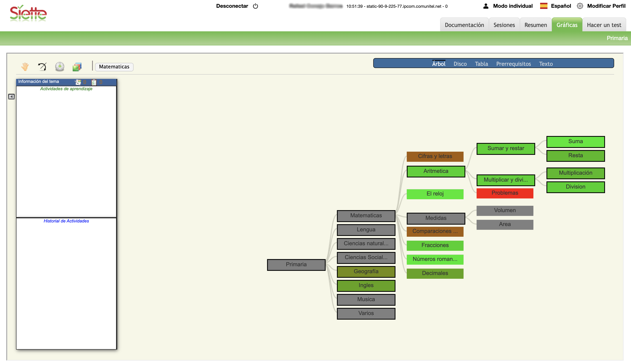Collapse the Aritmetica tree node
This screenshot has height=364, width=631.
point(436,171)
